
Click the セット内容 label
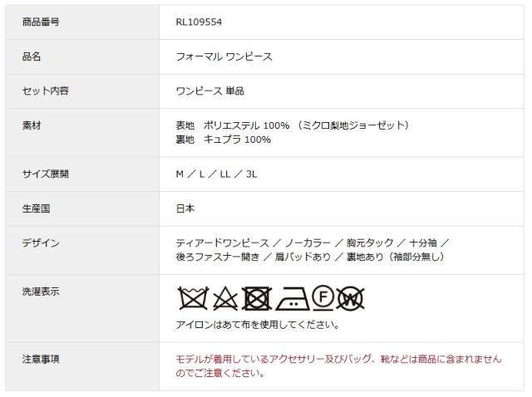46,91
